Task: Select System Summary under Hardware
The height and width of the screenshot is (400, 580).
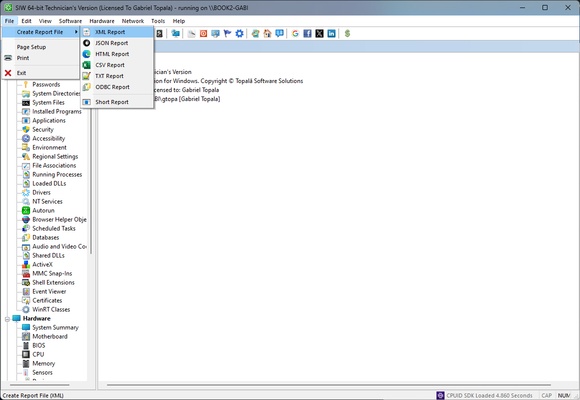Action: point(55,327)
